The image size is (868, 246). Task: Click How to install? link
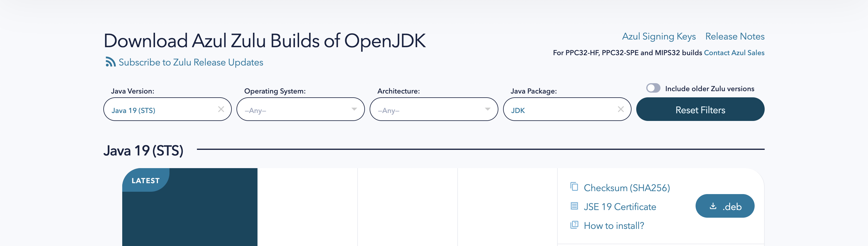(x=614, y=225)
